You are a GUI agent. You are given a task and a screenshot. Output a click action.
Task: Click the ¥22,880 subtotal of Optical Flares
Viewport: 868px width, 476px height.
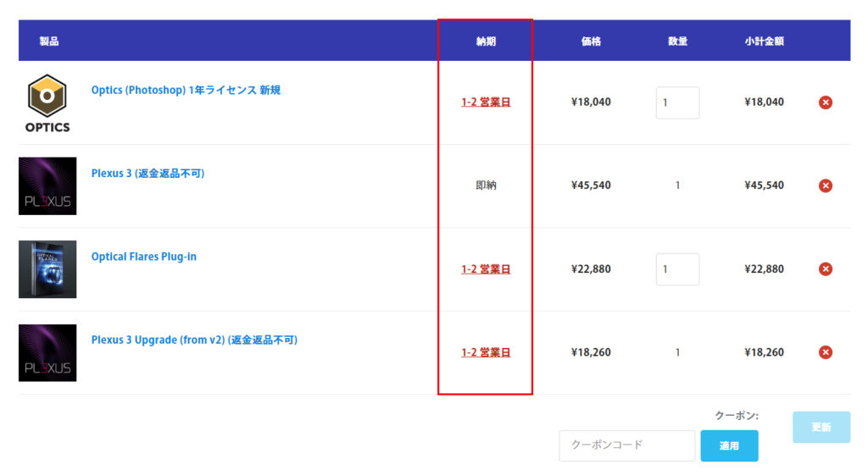click(x=764, y=269)
